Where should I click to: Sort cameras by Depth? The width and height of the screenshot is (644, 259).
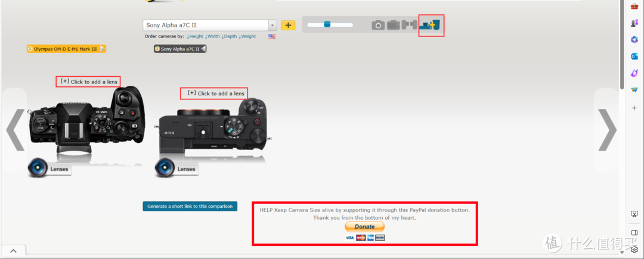pyautogui.click(x=229, y=36)
